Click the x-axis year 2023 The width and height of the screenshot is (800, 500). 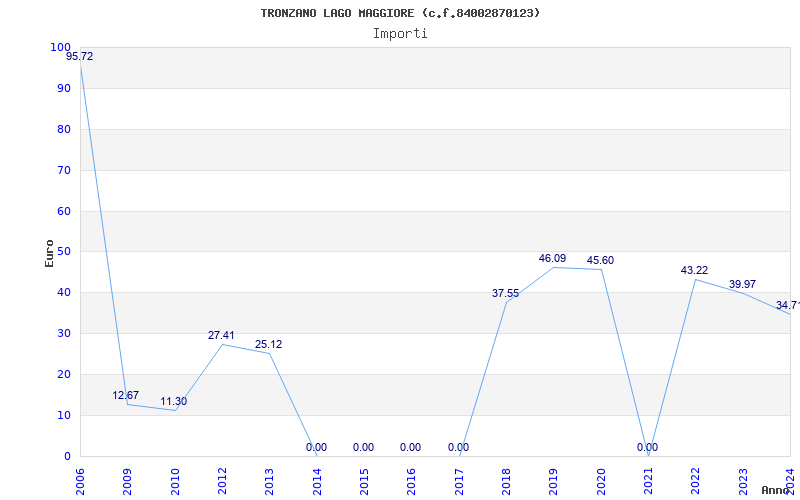click(743, 482)
